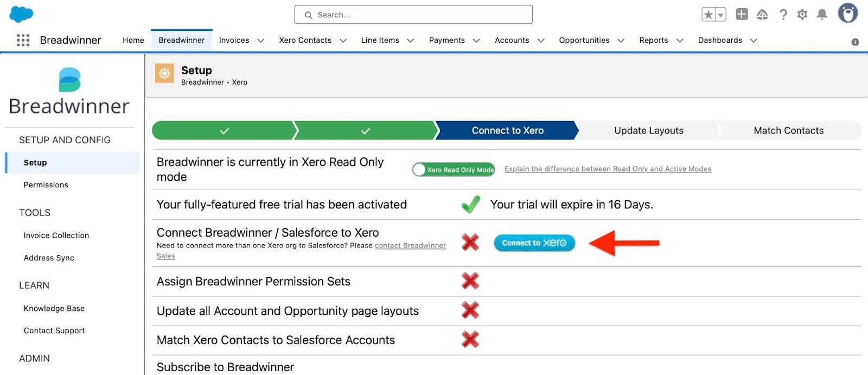Viewport: 868px width, 375px height.
Task: Open the App Launcher grid icon
Action: (23, 40)
